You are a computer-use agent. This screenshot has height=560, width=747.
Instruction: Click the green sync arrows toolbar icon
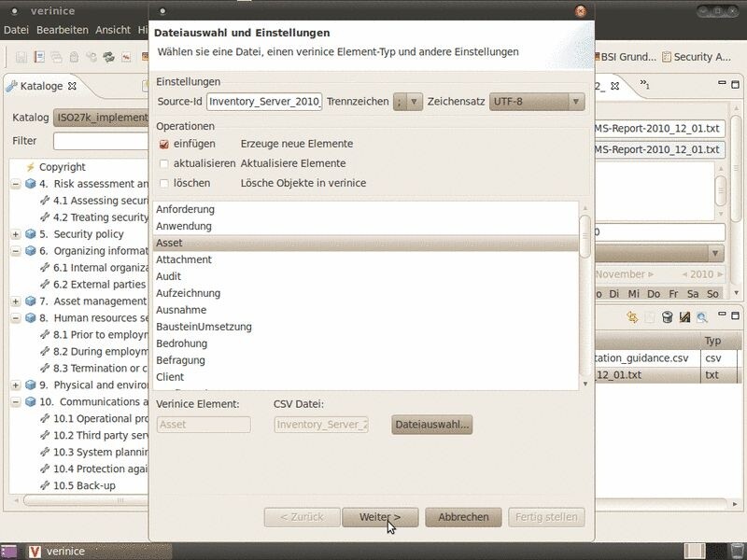point(108,57)
